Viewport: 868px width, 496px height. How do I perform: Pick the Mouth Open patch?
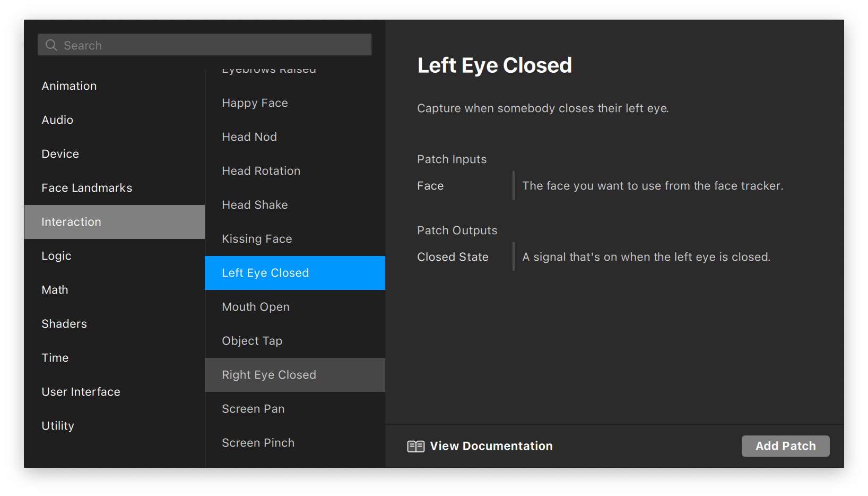(256, 307)
